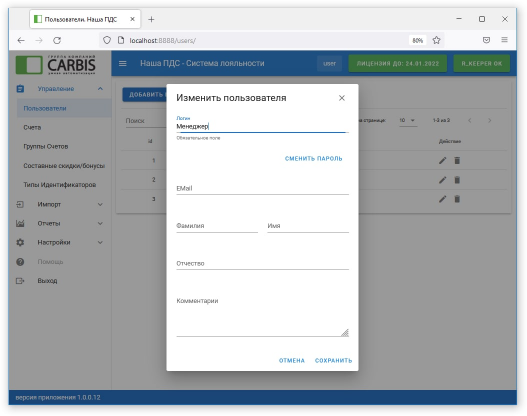
Task: Open Группы Счетов in the sidebar
Action: click(x=46, y=147)
